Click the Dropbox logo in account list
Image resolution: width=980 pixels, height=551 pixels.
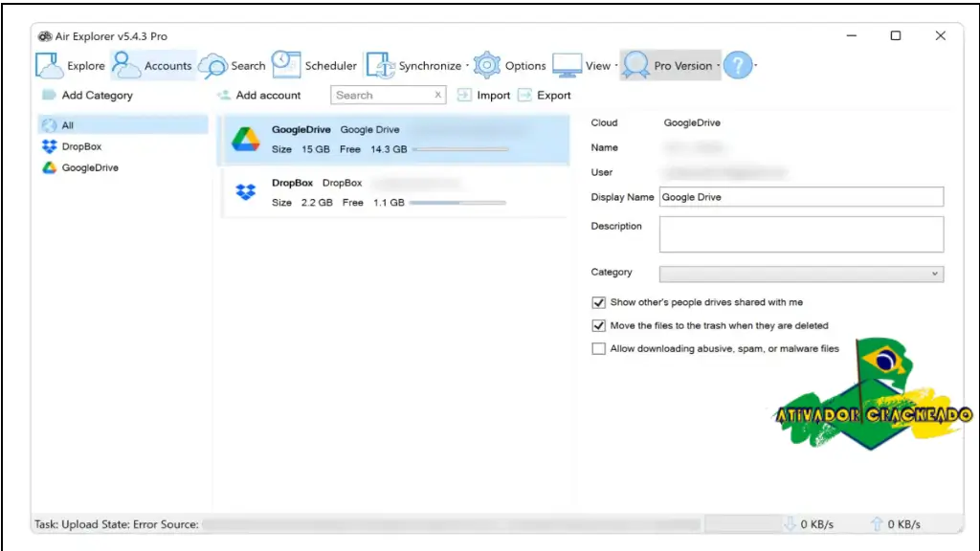pos(246,191)
